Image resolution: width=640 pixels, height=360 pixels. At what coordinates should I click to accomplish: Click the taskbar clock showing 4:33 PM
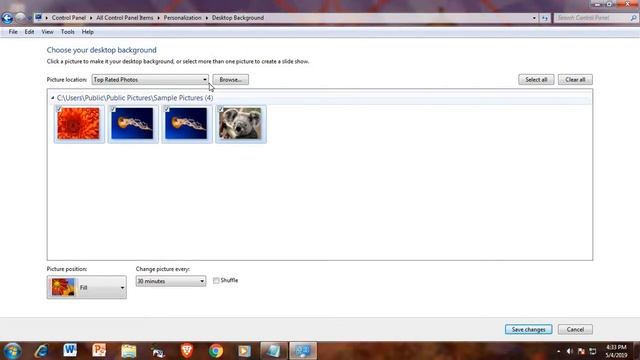click(616, 351)
